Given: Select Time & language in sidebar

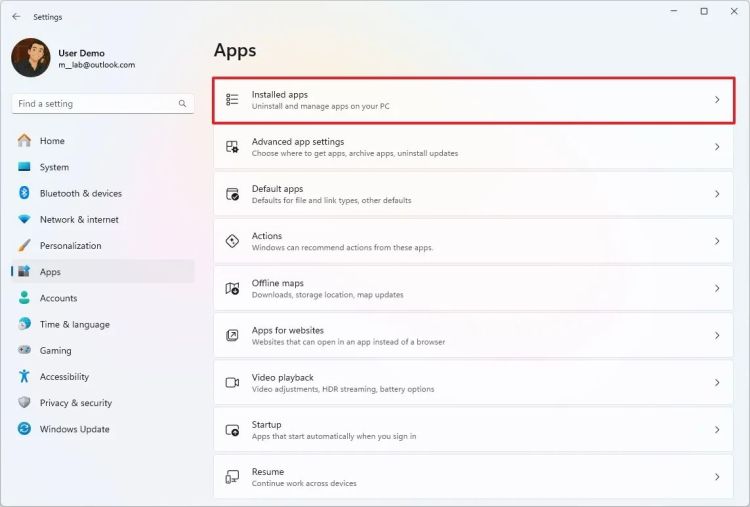Looking at the screenshot, I should [x=74, y=324].
